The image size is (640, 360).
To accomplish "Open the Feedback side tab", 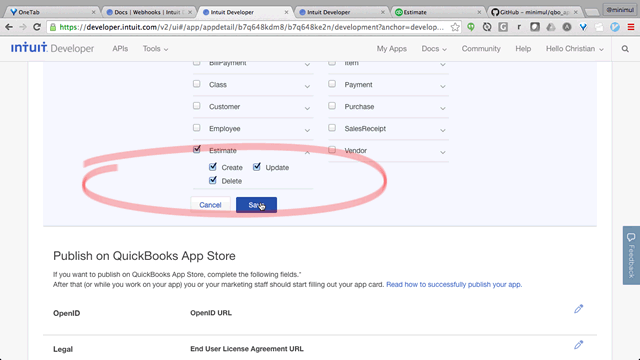I will (631, 255).
